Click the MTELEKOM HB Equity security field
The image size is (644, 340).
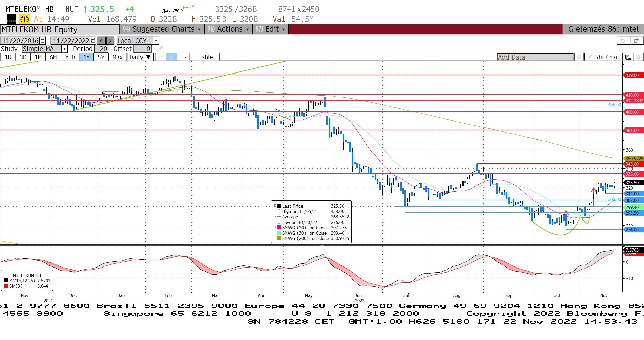pyautogui.click(x=60, y=30)
